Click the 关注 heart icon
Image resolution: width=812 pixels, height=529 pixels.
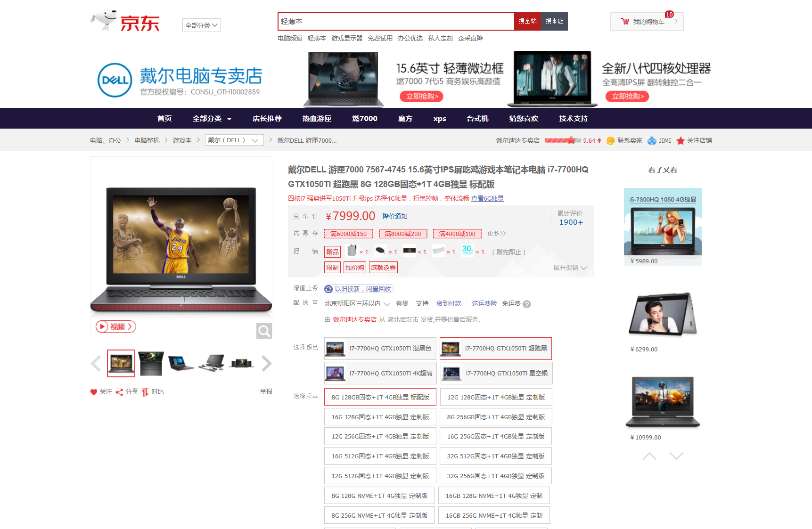click(x=94, y=392)
